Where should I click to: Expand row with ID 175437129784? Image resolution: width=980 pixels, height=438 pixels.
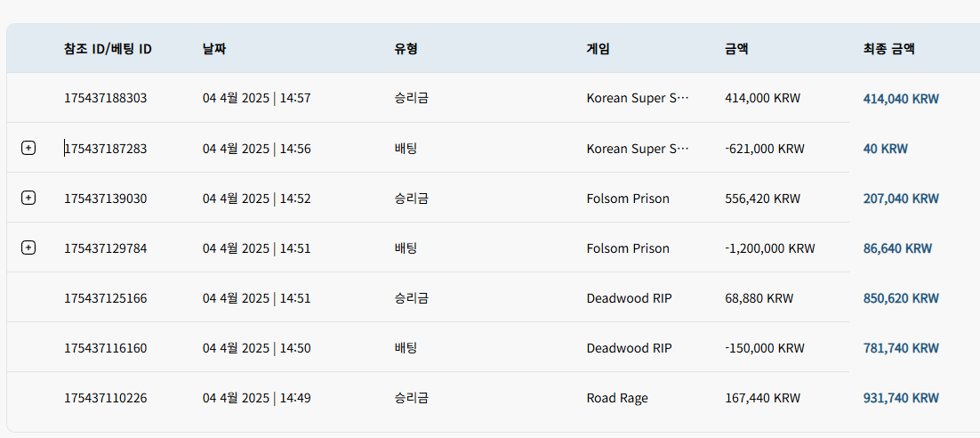[28, 247]
